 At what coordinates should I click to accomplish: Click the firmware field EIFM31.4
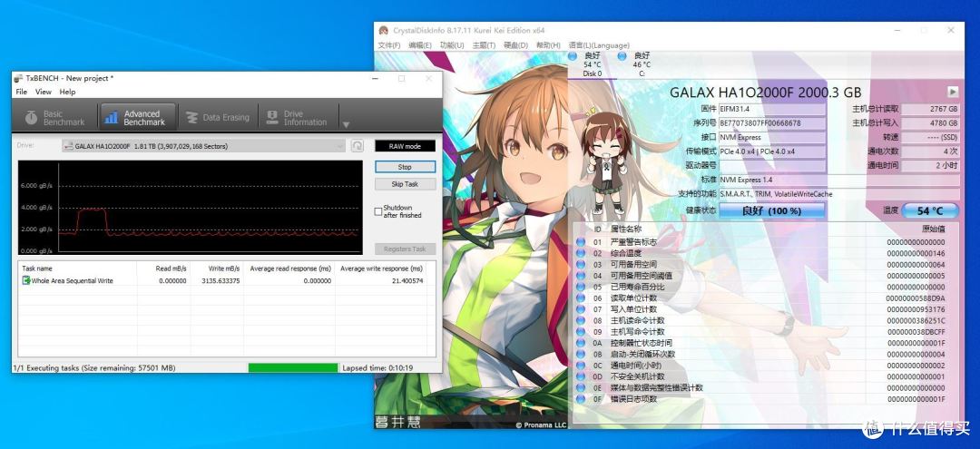(x=772, y=109)
